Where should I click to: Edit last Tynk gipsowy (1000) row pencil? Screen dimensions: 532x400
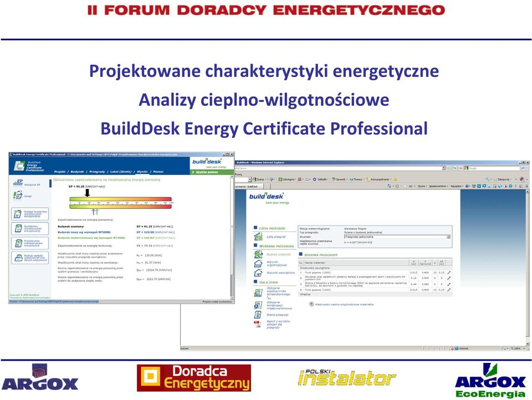tap(449, 290)
